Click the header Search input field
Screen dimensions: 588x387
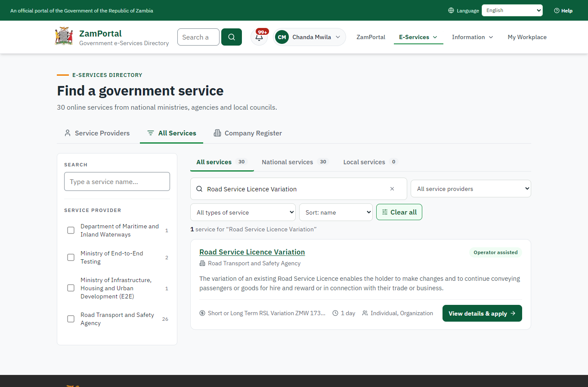coord(198,37)
